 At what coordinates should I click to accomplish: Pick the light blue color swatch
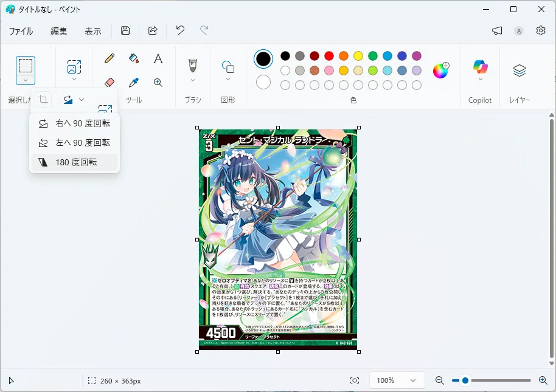(x=387, y=55)
